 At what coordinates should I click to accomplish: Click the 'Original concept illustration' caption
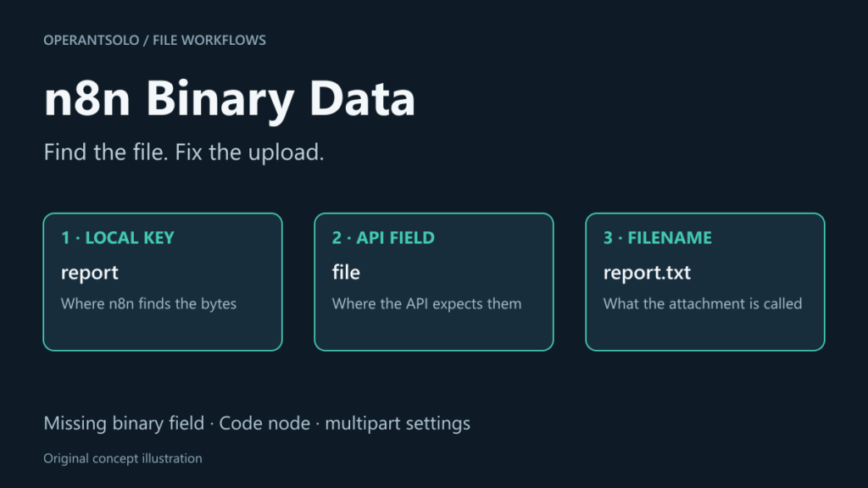(123, 458)
